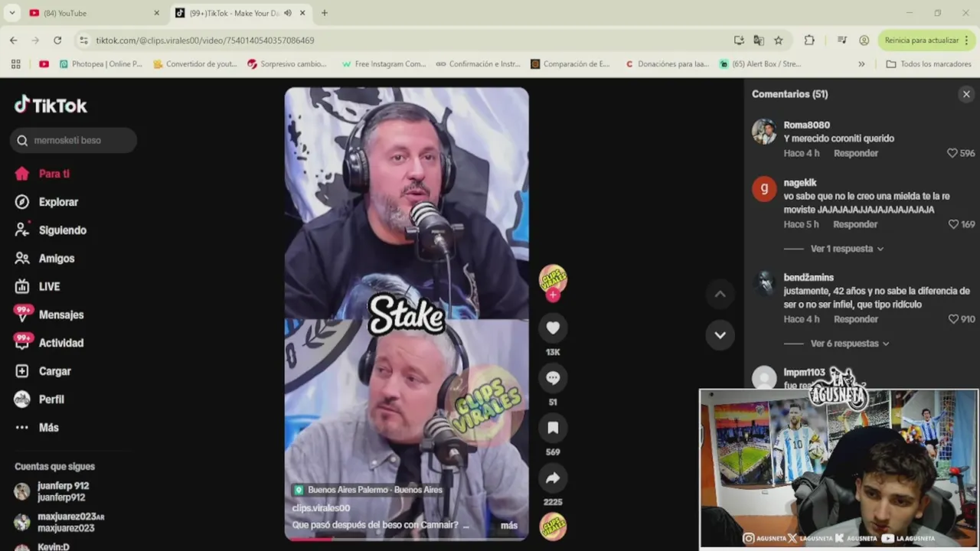The image size is (980, 551).
Task: Close the TikTok browser tab
Action: point(302,13)
